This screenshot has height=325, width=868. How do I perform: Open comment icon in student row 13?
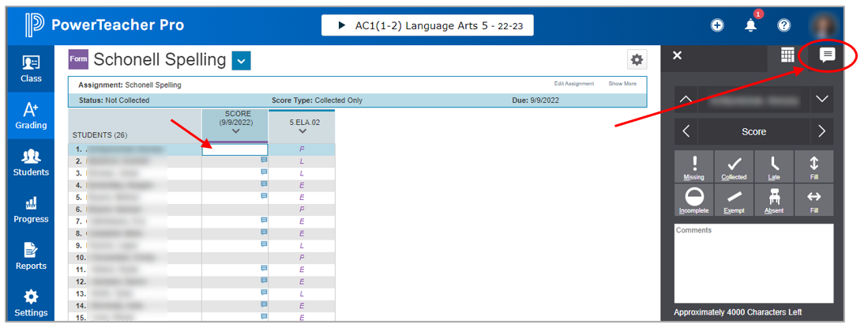(x=264, y=292)
